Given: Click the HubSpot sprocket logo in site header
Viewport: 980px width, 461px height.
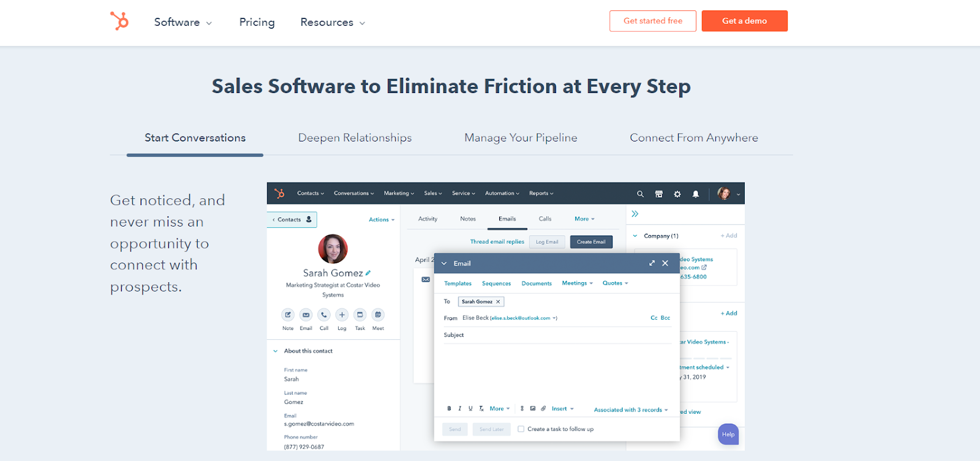Looking at the screenshot, I should pos(119,21).
